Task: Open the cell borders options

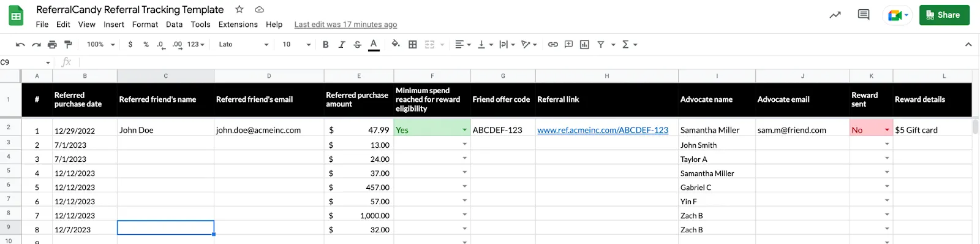Action: click(x=413, y=44)
